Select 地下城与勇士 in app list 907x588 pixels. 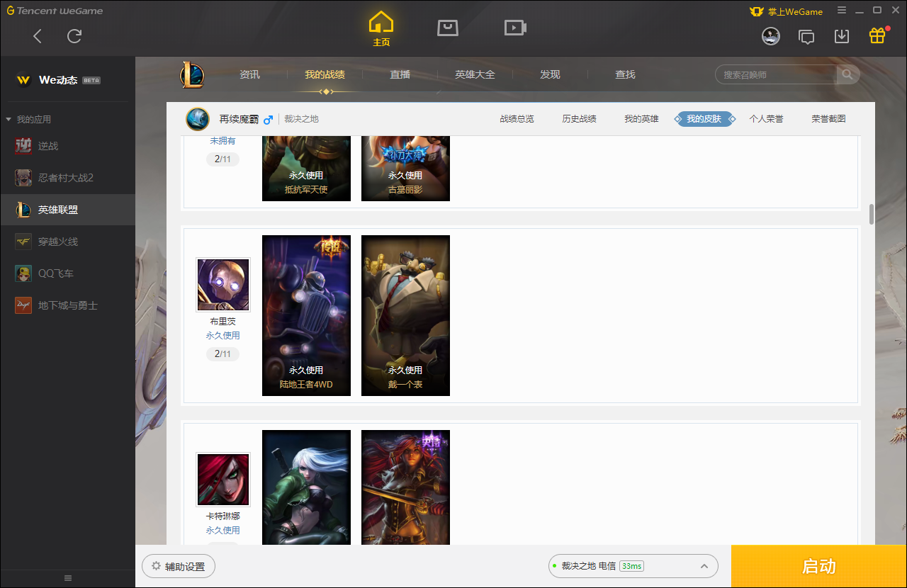[x=67, y=305]
